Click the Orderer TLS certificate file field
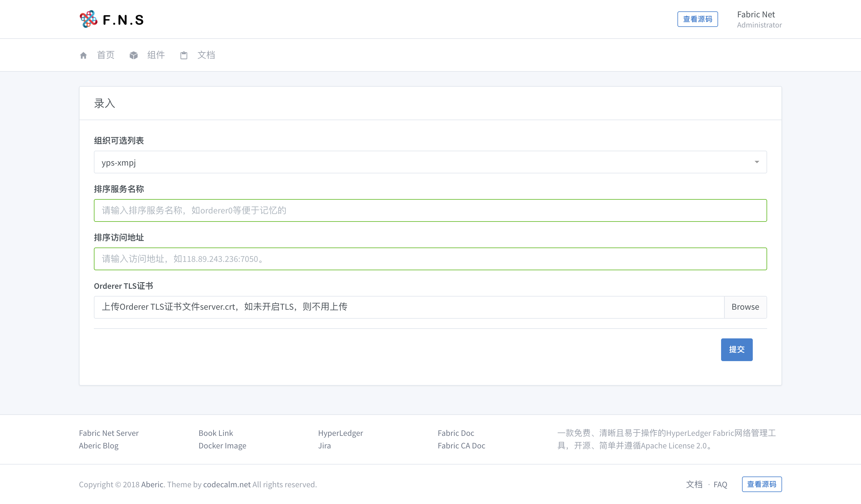The image size is (861, 504). 409,307
